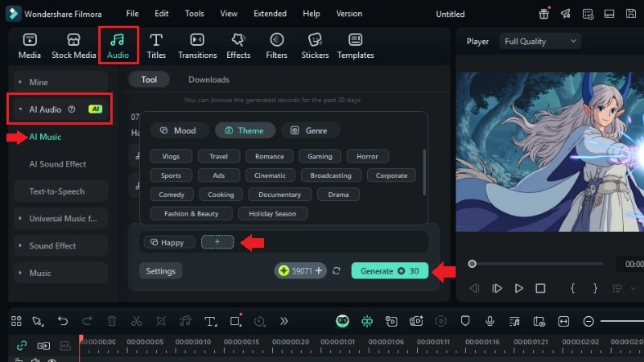Open the Stock Media tab
644x362 pixels.
point(73,46)
